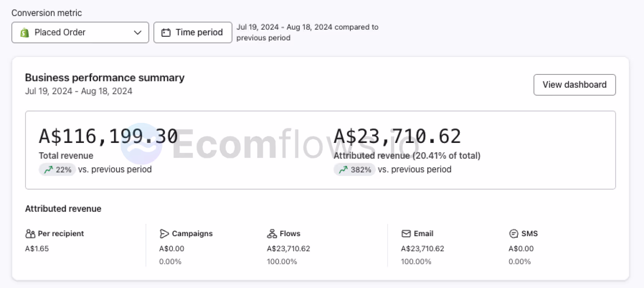Open the Time period picker

[x=193, y=32]
